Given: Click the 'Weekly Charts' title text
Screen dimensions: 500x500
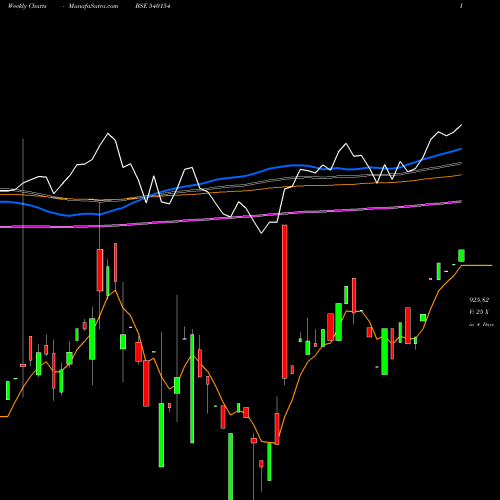Looking at the screenshot, I should [27, 6].
